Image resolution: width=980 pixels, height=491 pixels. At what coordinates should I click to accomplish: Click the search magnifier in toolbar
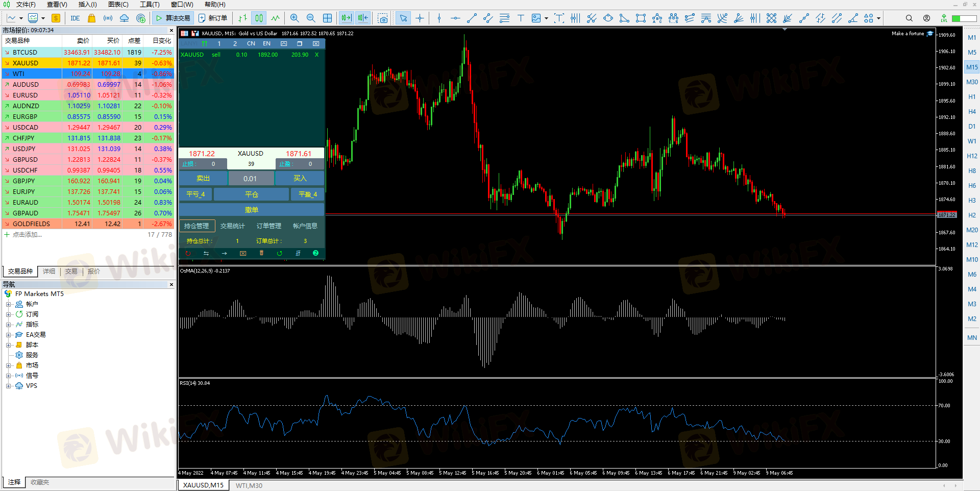909,18
